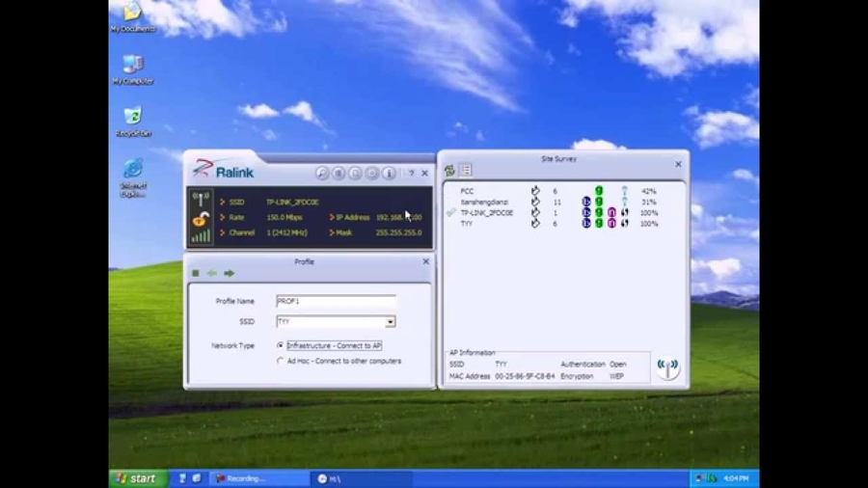Select the TP-LINK_2FDC0E network row
This screenshot has width=868, height=488.
487,212
